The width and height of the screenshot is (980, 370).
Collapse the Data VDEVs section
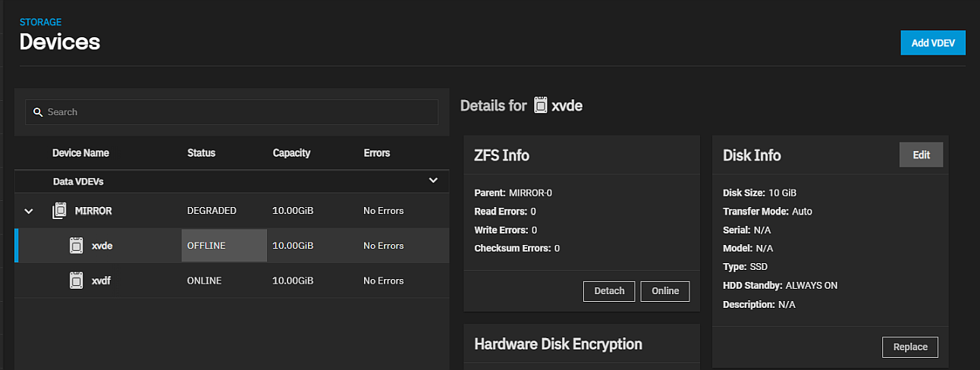click(x=433, y=180)
